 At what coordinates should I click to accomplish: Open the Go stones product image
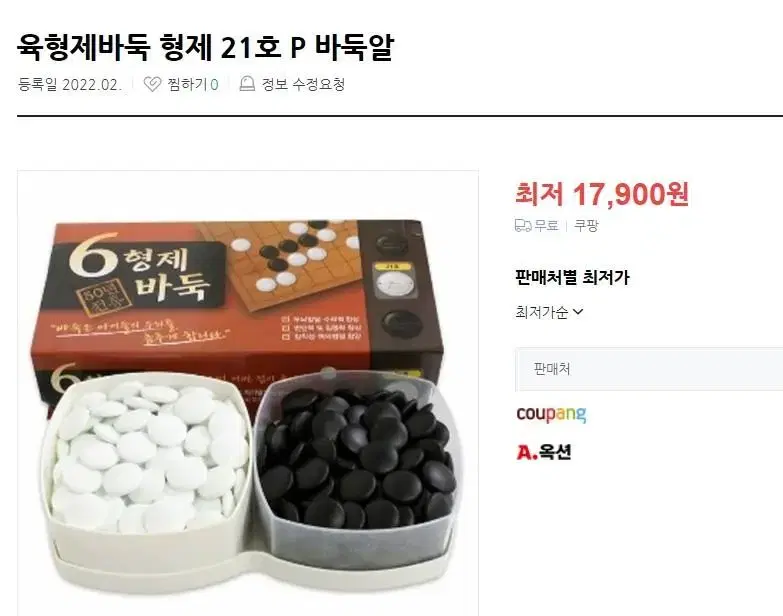pyautogui.click(x=248, y=393)
